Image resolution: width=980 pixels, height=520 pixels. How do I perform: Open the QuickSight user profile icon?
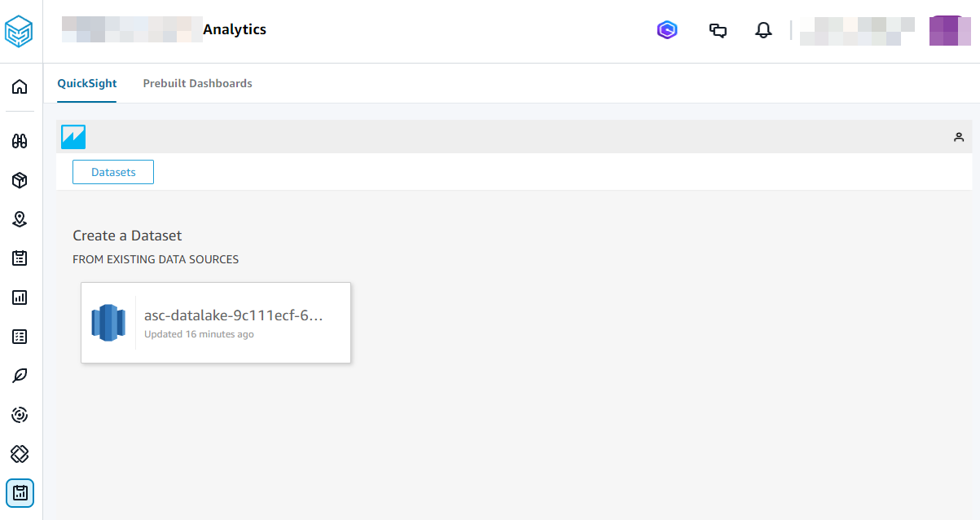[959, 137]
